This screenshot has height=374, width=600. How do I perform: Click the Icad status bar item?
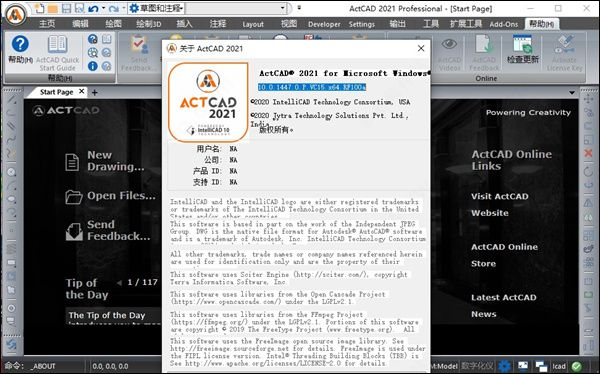pos(559,366)
